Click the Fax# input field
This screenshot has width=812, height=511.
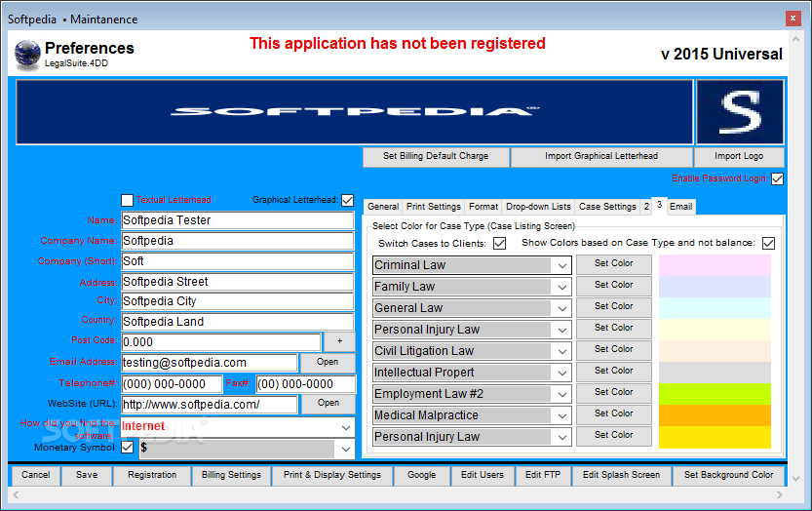[x=305, y=384]
